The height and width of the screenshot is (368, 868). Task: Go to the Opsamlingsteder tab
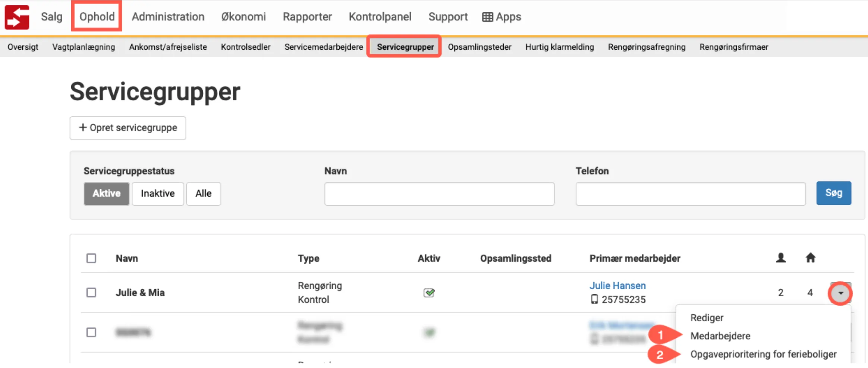(x=479, y=47)
